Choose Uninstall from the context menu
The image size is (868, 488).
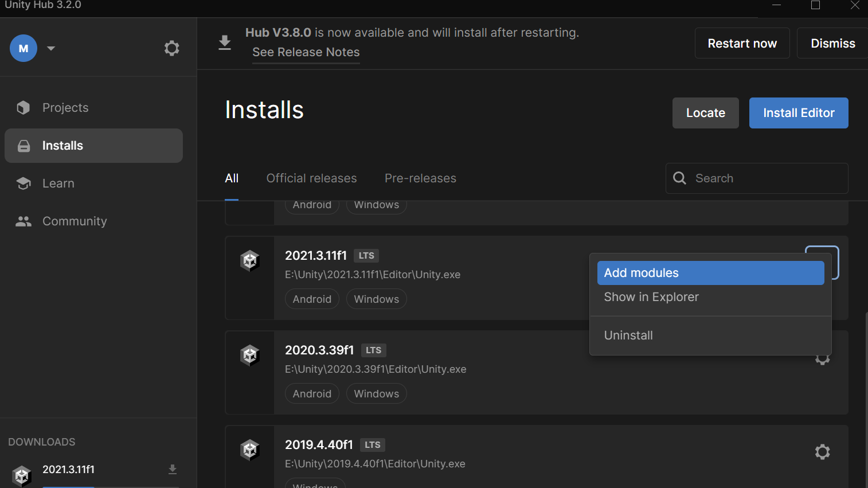(710, 335)
